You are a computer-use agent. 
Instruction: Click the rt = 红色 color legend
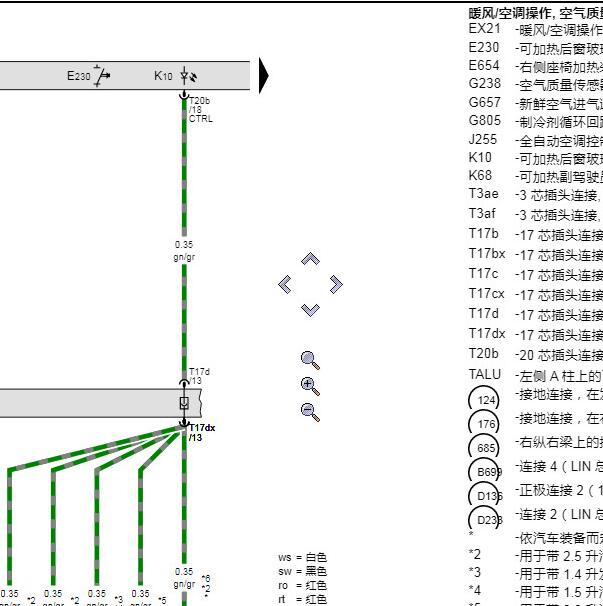pos(302,599)
